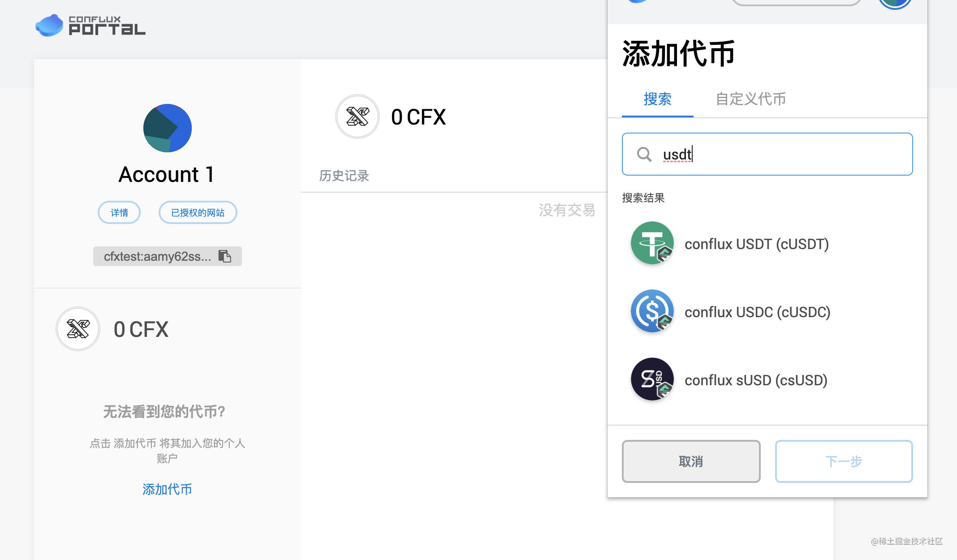
Task: Click the CFX token icon in sidebar
Action: (x=78, y=329)
